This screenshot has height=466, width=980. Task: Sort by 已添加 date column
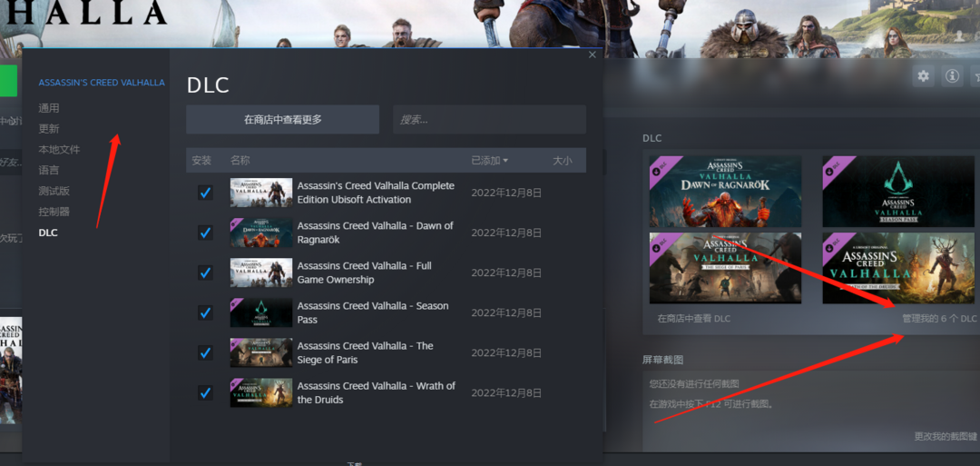tap(489, 161)
